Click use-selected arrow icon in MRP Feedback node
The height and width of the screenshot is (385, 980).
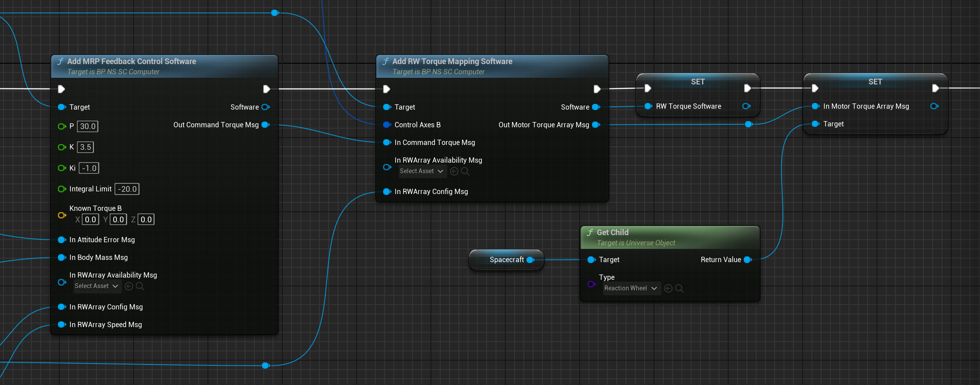(x=129, y=286)
